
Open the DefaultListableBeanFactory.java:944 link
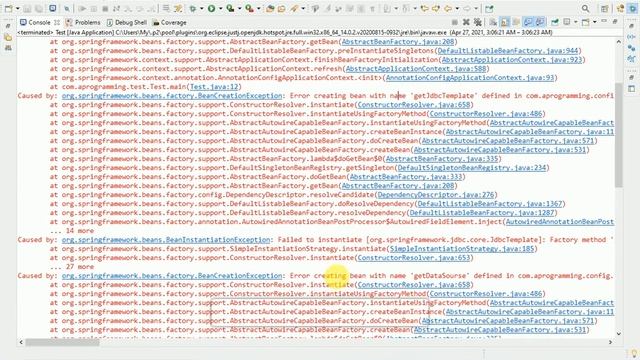508,51
